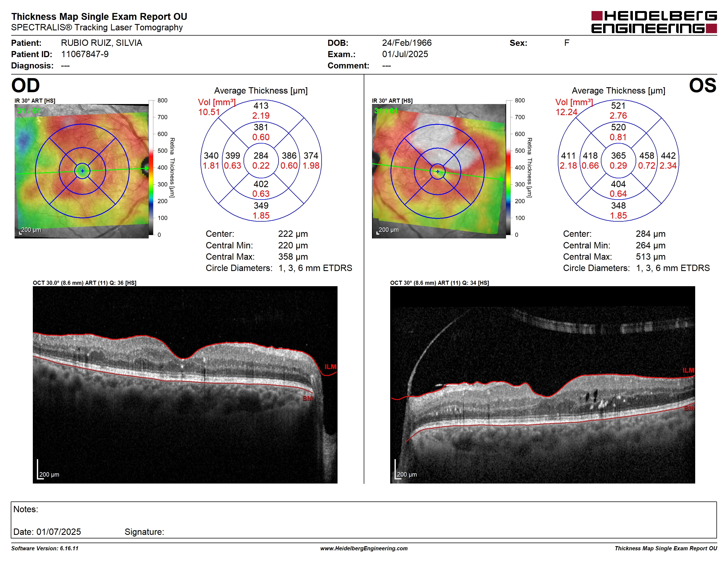
Task: Click the exam date '01/Jul/2025'
Action: pos(405,54)
